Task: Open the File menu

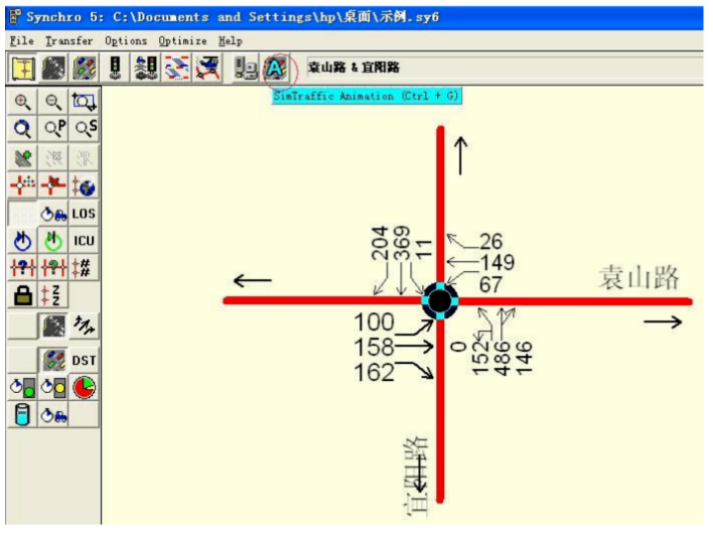Action: tap(22, 41)
